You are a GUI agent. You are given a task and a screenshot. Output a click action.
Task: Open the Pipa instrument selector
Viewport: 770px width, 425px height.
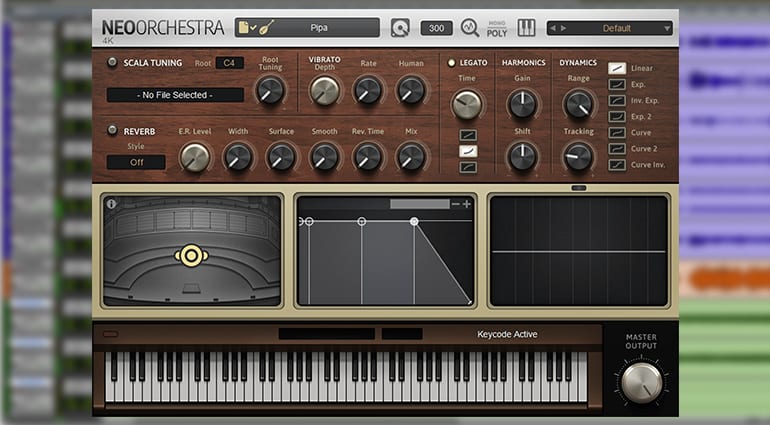click(307, 28)
